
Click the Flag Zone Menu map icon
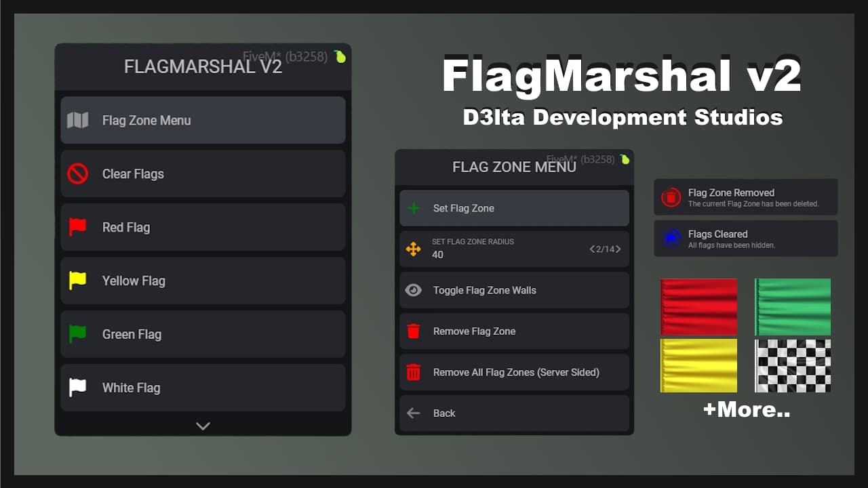pos(79,120)
